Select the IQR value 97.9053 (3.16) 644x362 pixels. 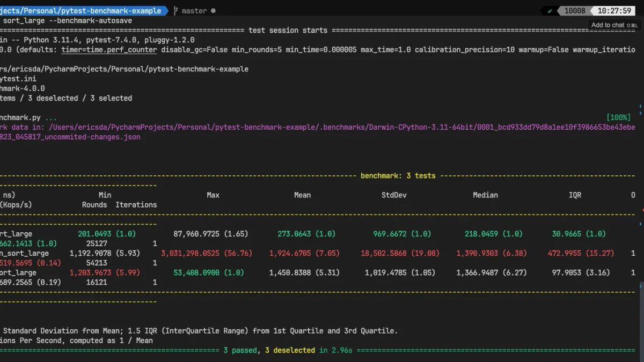tap(581, 272)
